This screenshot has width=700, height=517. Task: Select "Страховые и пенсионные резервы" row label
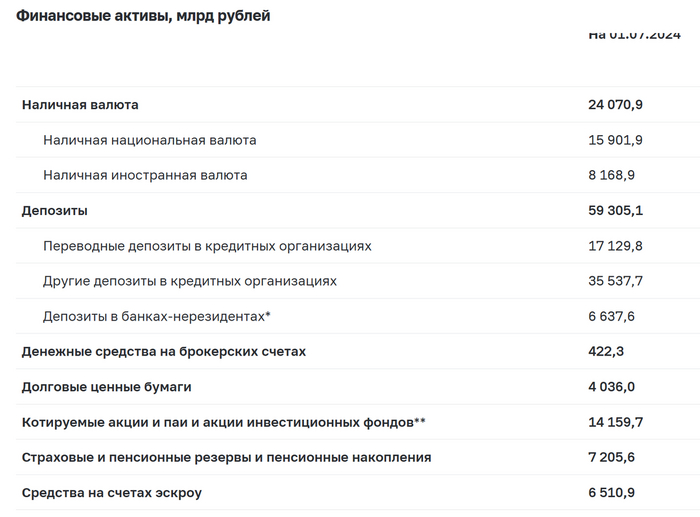[x=226, y=457]
